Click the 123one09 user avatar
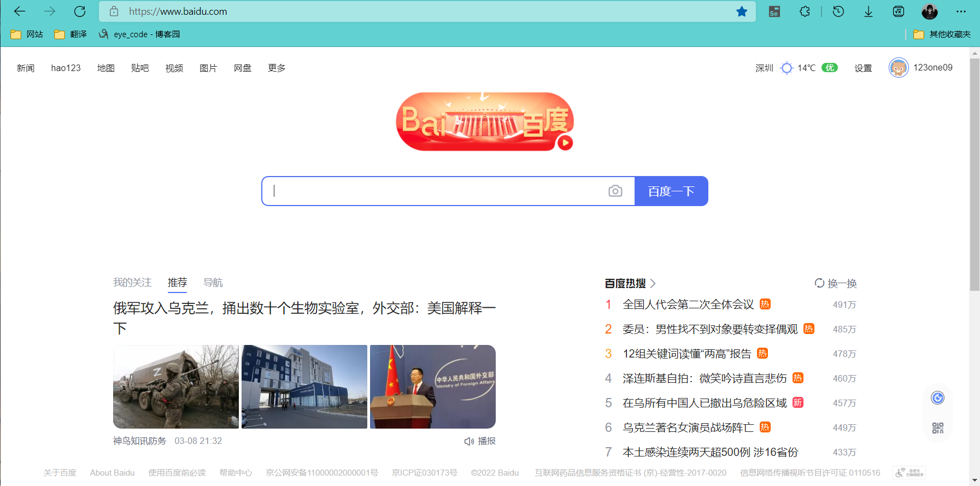Viewport: 980px width, 486px height. point(899,68)
